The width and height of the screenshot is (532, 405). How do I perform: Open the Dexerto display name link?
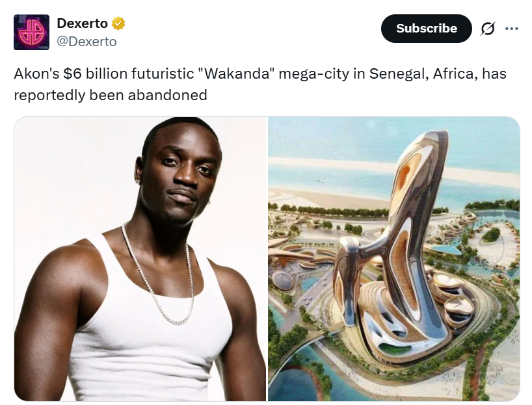point(82,23)
